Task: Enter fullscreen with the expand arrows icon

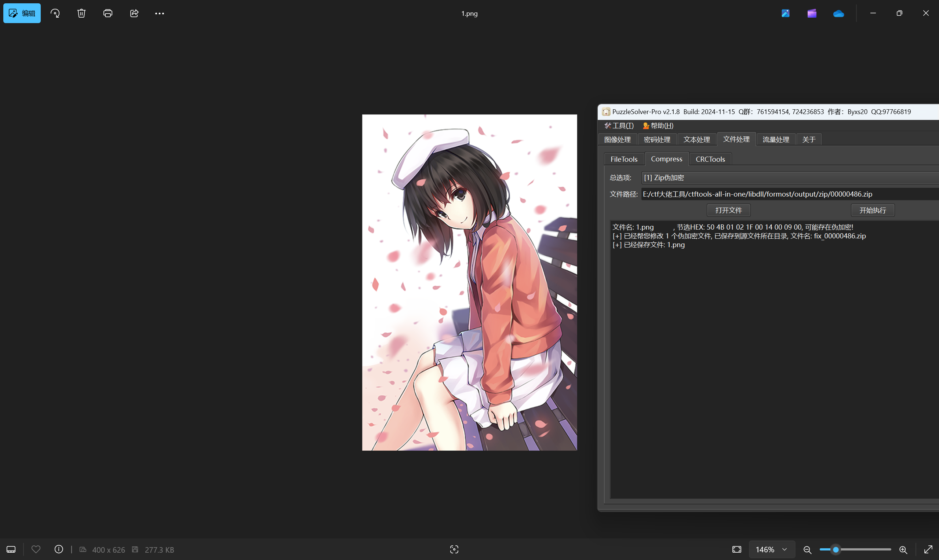Action: coord(928,549)
